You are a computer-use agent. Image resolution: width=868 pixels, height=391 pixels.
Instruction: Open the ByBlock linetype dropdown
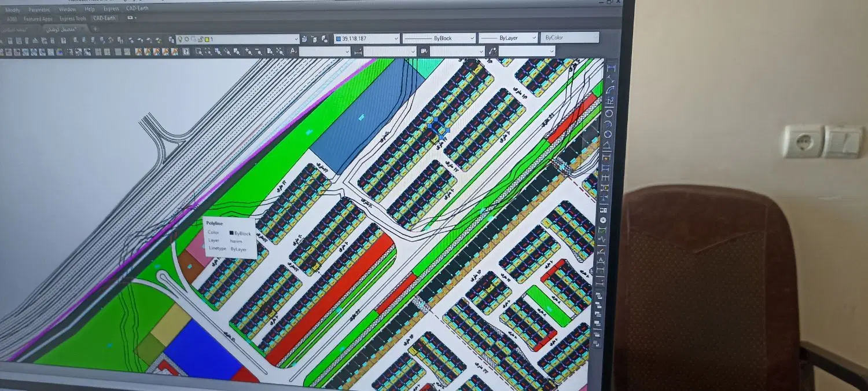(x=439, y=38)
